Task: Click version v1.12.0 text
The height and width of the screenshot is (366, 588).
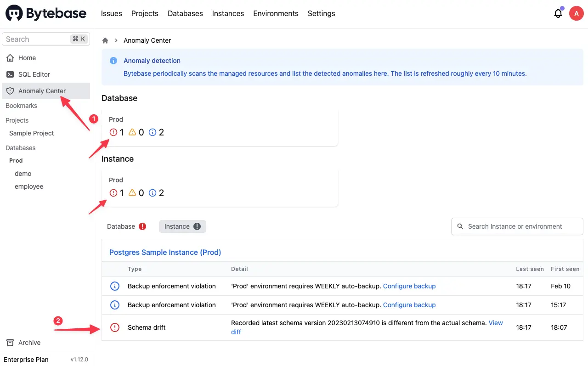Action: 79,360
